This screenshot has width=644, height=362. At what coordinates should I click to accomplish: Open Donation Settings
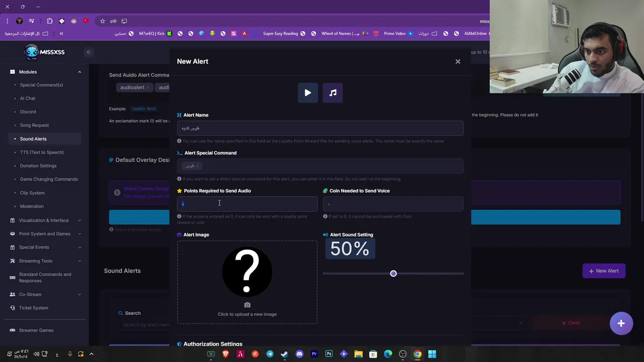38,166
